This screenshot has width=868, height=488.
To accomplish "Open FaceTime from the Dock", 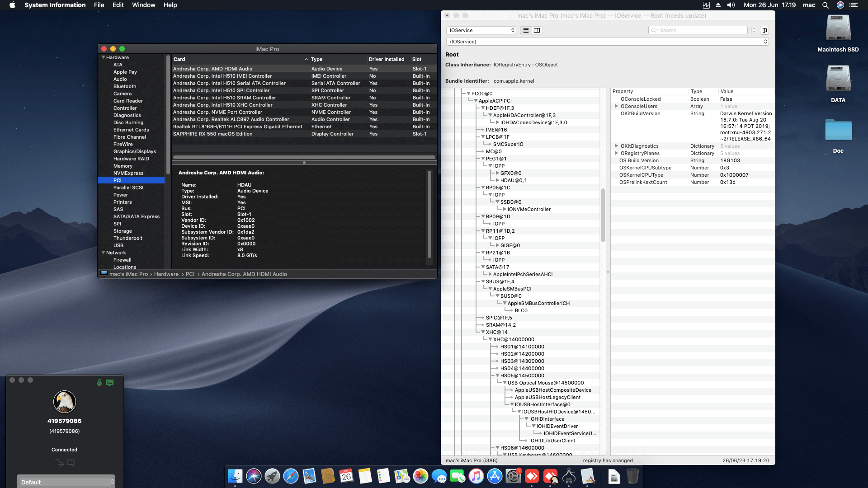I will [x=458, y=476].
